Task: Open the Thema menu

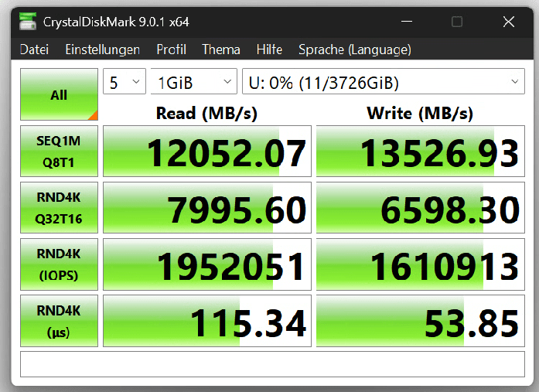Action: pos(220,49)
